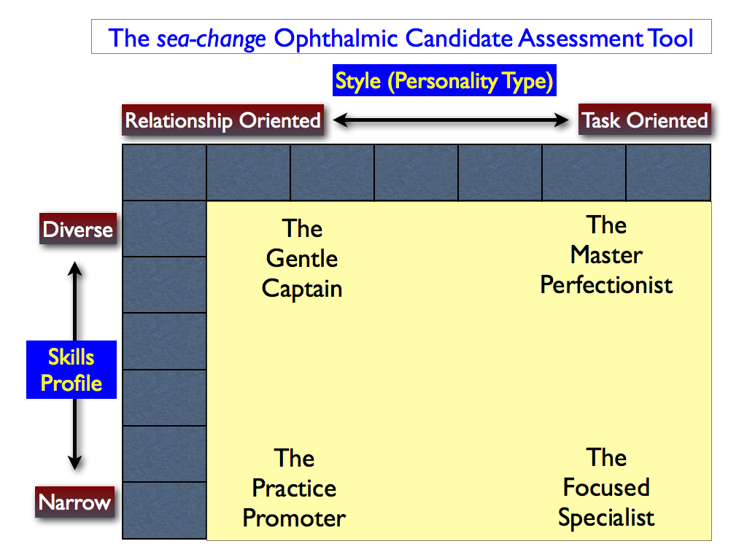Click the top-row blue cell nearest Task Oriented
747x560 pixels.
point(668,172)
